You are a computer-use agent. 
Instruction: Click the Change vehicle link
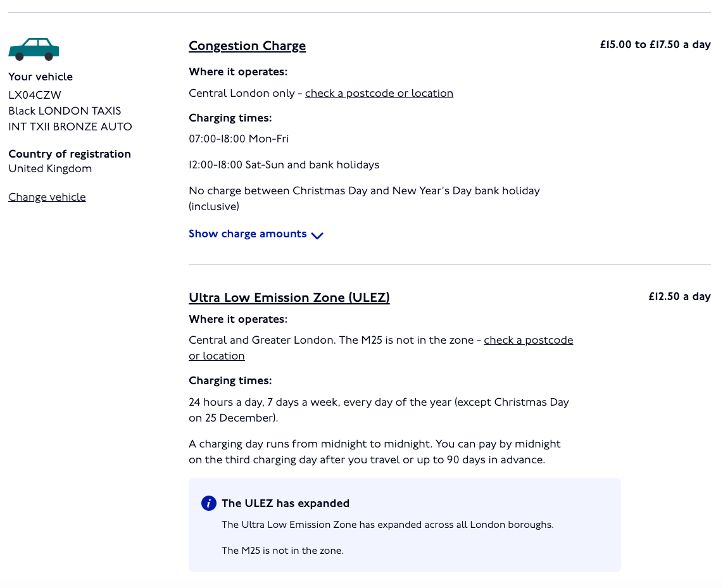click(x=47, y=197)
